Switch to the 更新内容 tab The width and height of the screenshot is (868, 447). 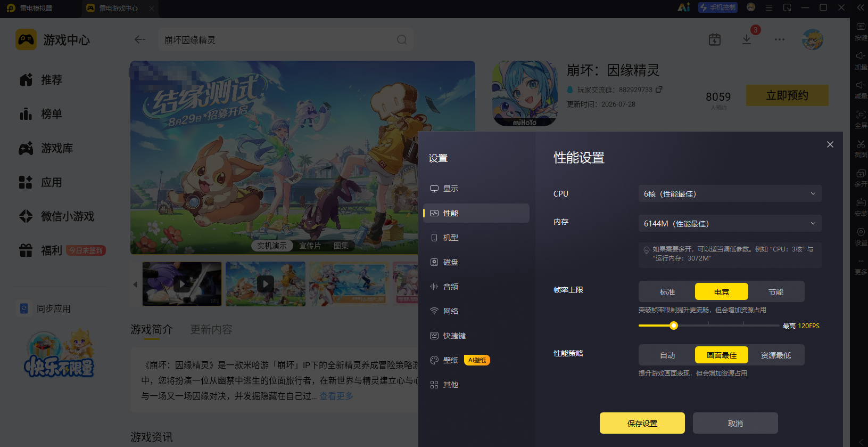[x=211, y=329]
